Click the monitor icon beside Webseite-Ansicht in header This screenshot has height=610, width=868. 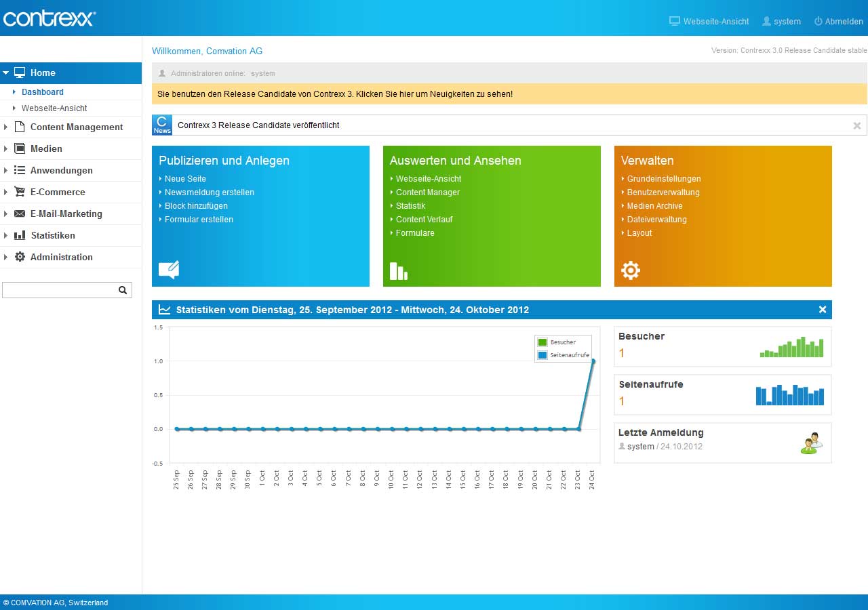point(675,21)
